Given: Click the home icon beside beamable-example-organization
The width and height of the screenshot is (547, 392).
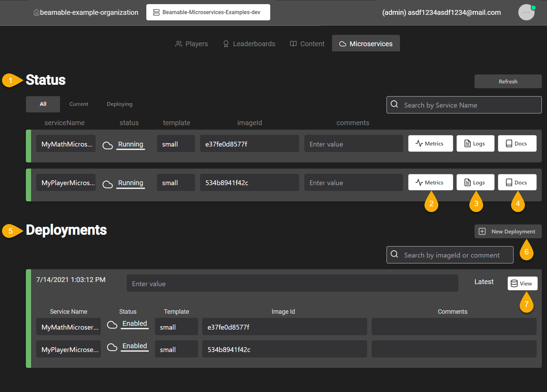Looking at the screenshot, I should 36,12.
